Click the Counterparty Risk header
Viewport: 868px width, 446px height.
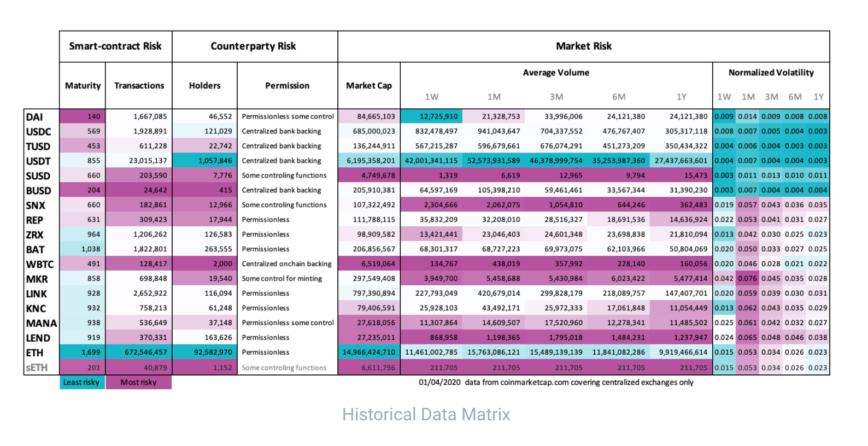point(253,46)
